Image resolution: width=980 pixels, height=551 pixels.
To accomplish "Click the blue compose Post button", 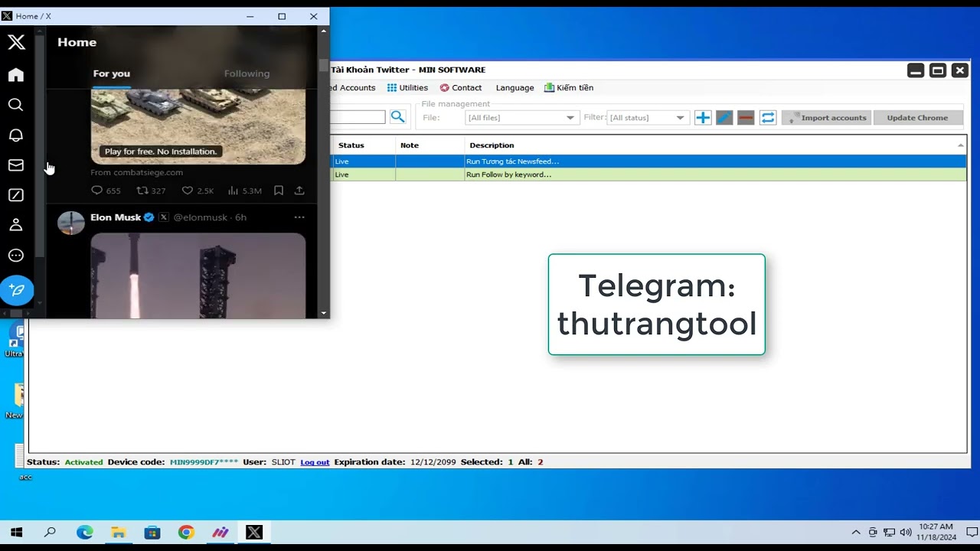I will (x=17, y=290).
